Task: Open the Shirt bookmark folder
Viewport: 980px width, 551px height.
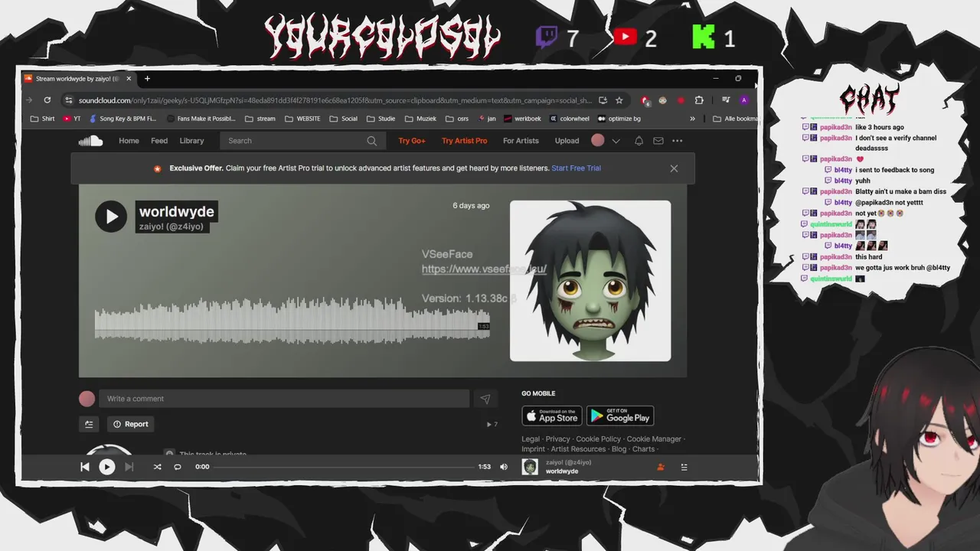Action: coord(42,119)
